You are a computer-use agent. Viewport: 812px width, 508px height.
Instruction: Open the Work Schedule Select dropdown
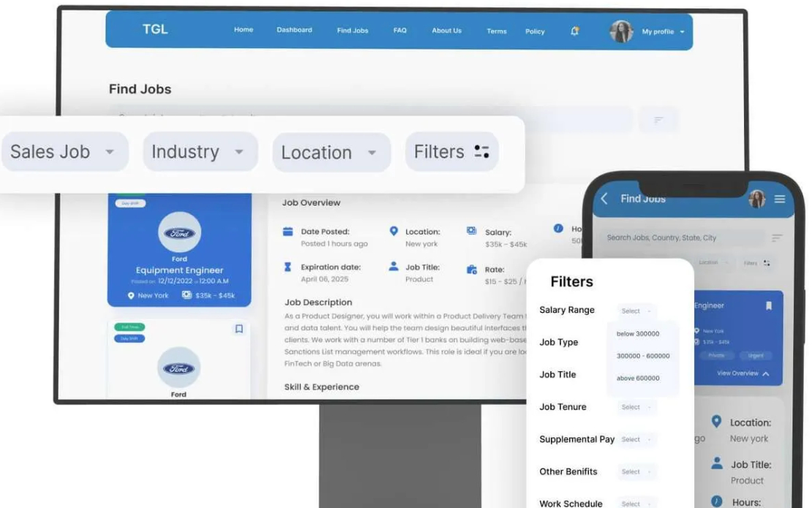(636, 504)
